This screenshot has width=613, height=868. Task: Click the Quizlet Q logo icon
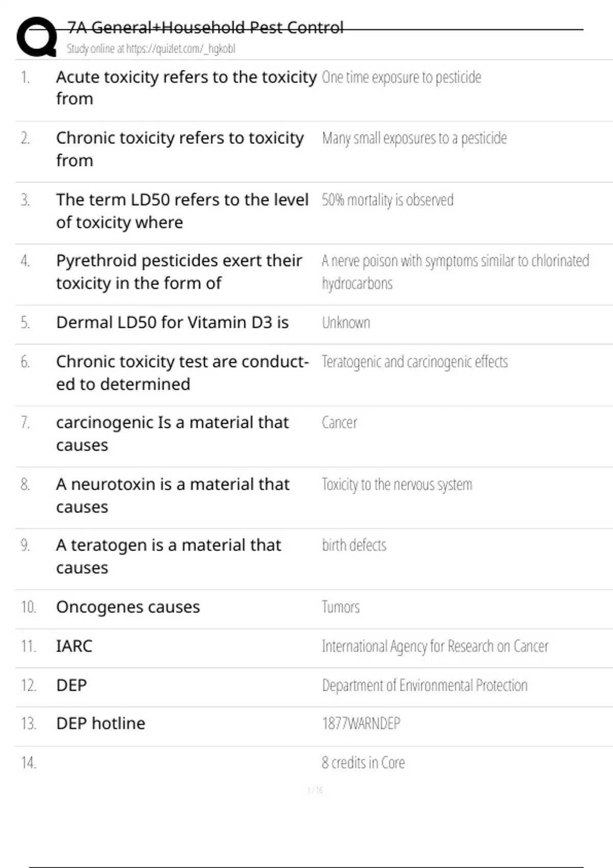[x=37, y=36]
